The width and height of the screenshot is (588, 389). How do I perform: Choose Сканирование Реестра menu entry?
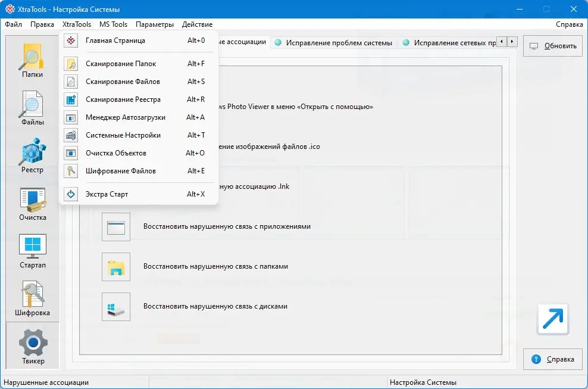(139, 99)
